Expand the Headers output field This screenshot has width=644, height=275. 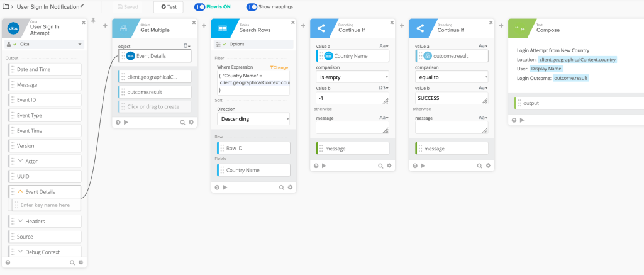pos(20,221)
